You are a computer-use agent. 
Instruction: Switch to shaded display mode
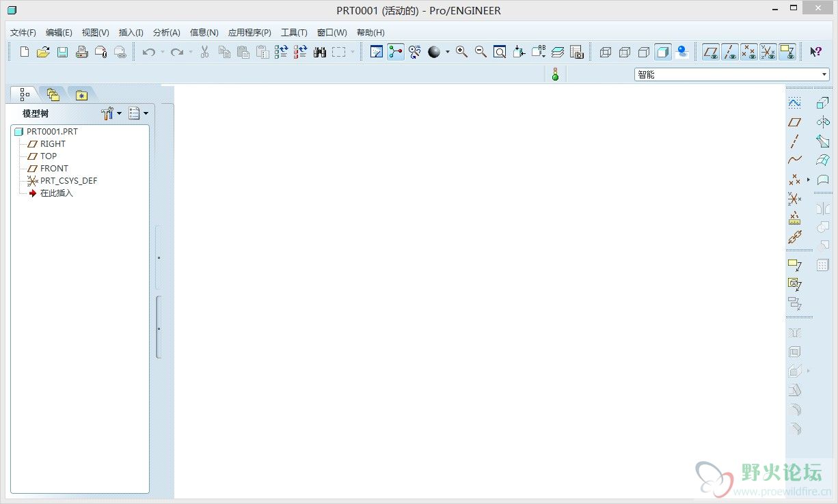coord(662,52)
